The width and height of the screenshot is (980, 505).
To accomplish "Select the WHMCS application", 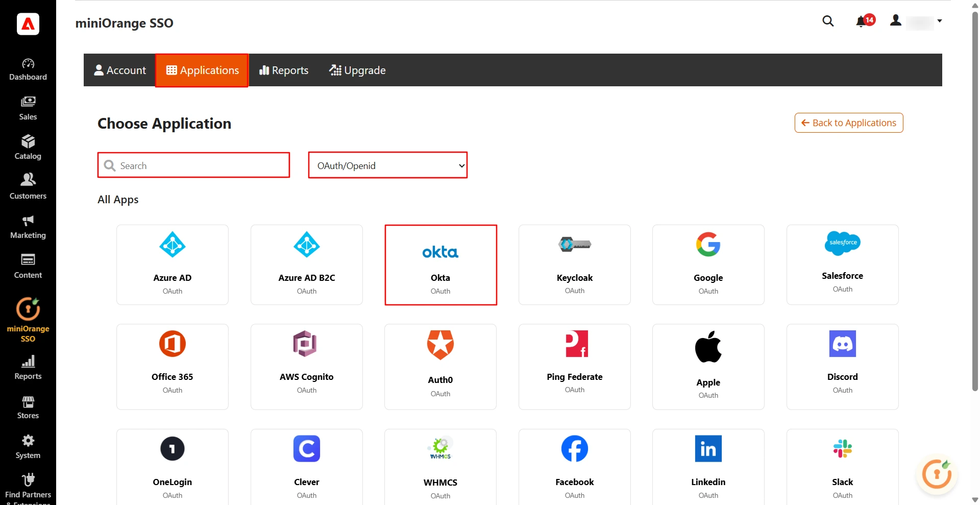I will [440, 467].
